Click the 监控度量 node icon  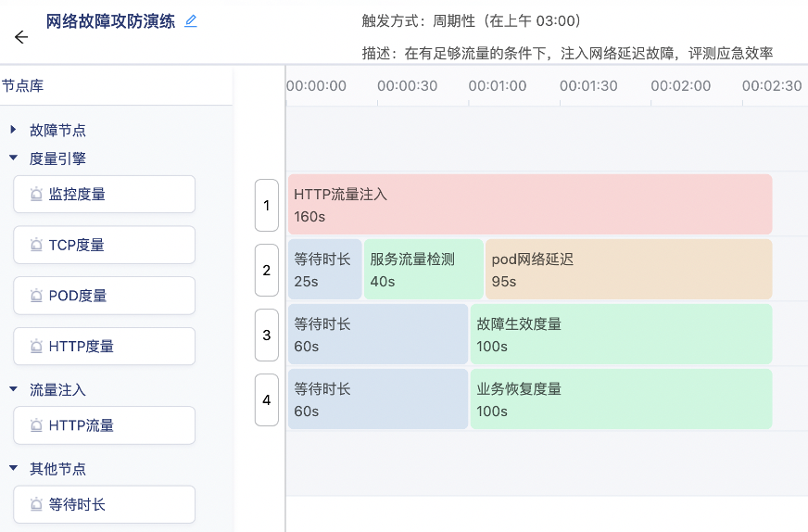click(36, 195)
